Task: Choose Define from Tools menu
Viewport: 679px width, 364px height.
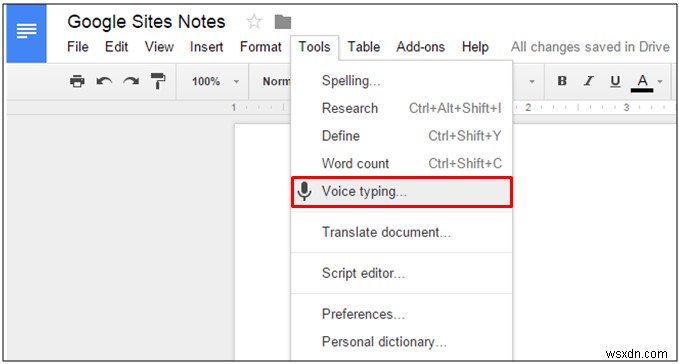Action: pos(401,136)
